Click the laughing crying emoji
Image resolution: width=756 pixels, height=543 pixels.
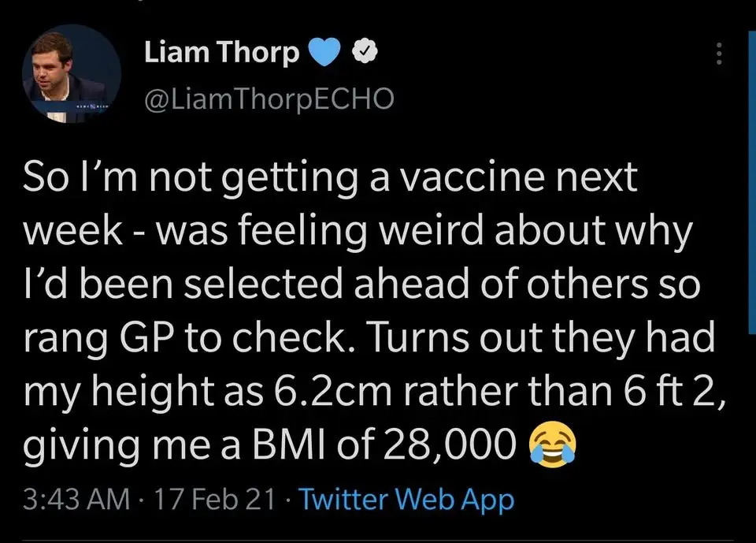coord(553,444)
